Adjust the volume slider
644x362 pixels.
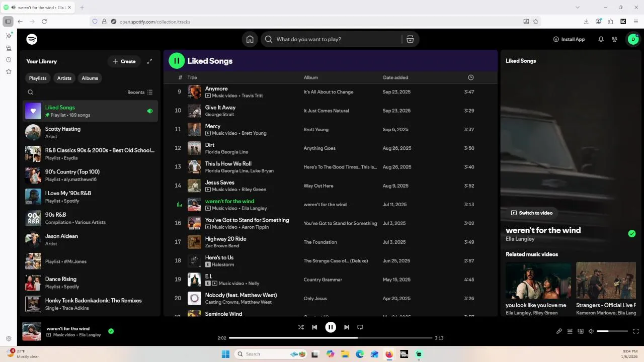[x=612, y=331]
